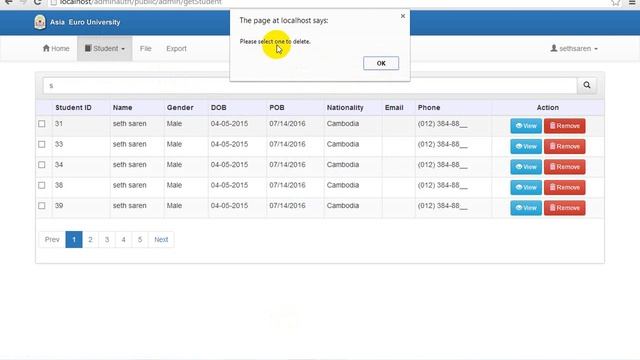
Task: Check the box for student 38
Action: [42, 185]
